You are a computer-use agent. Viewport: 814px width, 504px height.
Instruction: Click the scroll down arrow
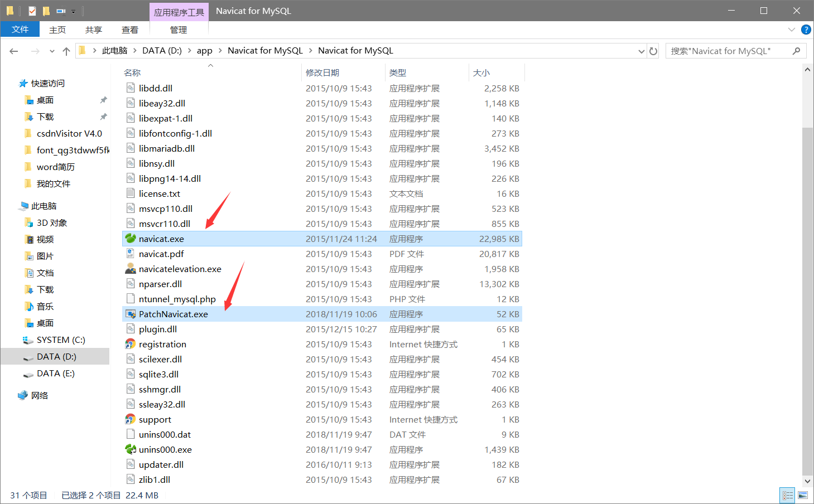[x=807, y=481]
